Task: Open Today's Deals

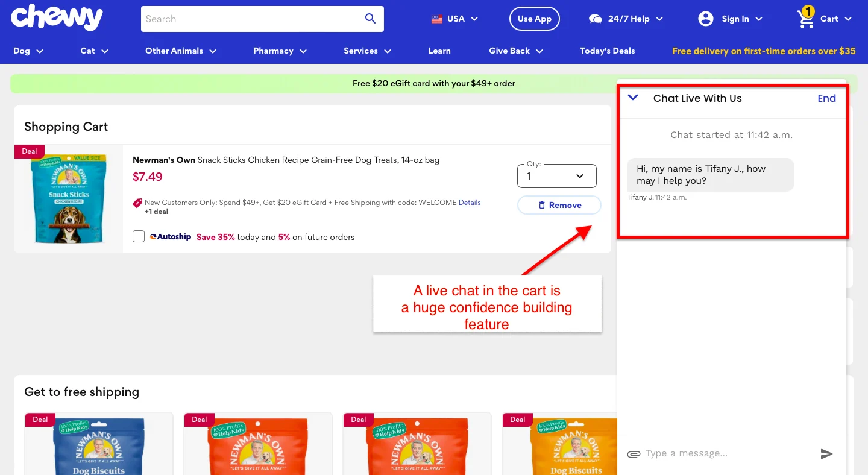Action: click(608, 51)
